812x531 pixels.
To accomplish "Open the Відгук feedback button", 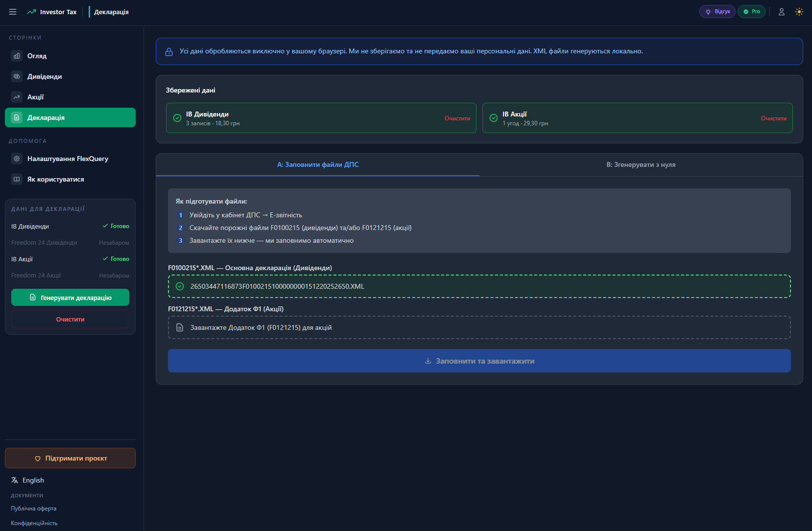I will (717, 11).
